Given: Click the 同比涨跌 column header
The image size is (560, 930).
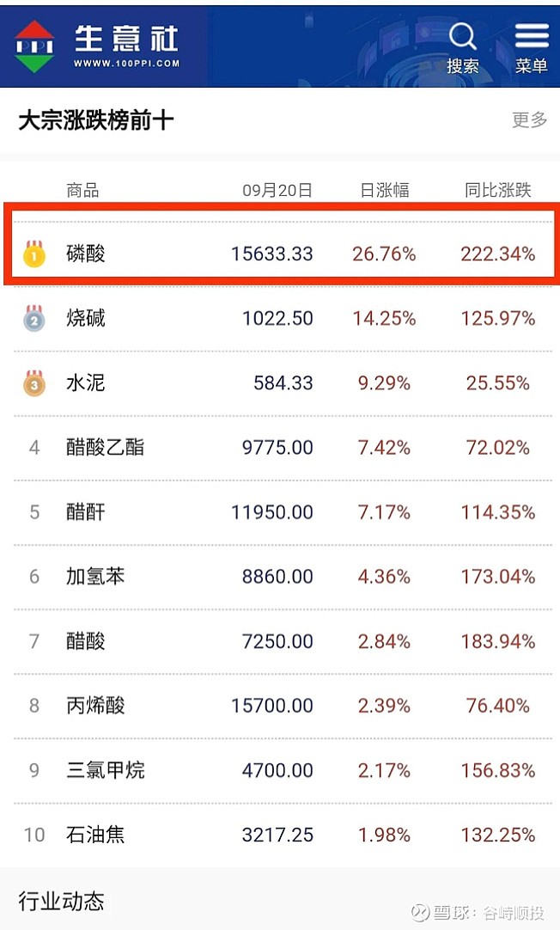Looking at the screenshot, I should tap(498, 191).
